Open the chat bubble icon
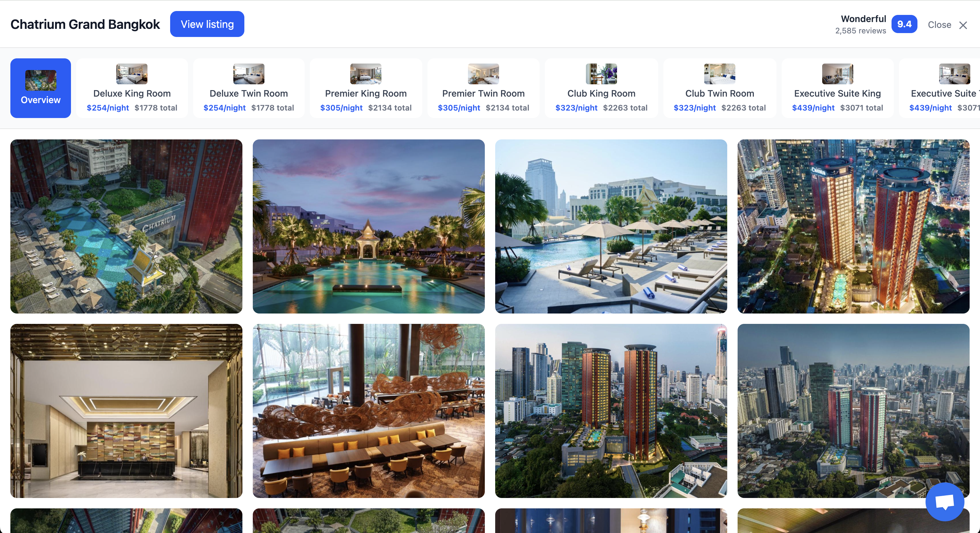This screenshot has width=980, height=533. 945,502
